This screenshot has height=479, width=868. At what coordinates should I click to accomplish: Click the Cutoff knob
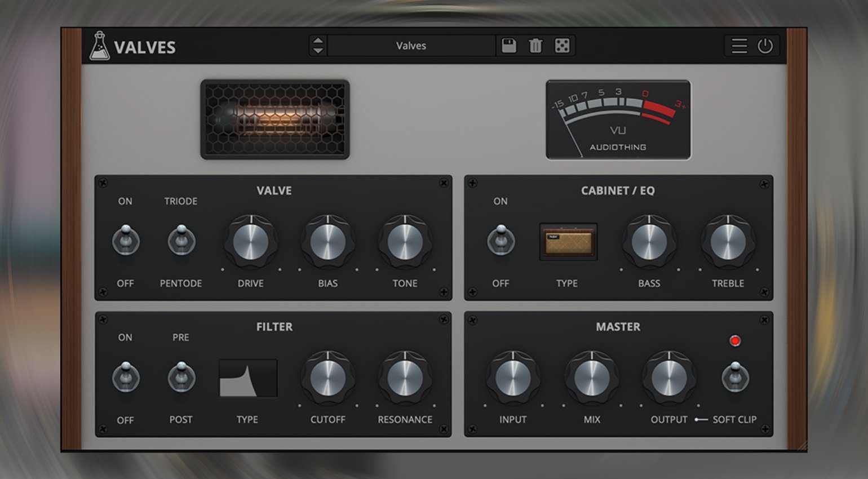click(328, 378)
